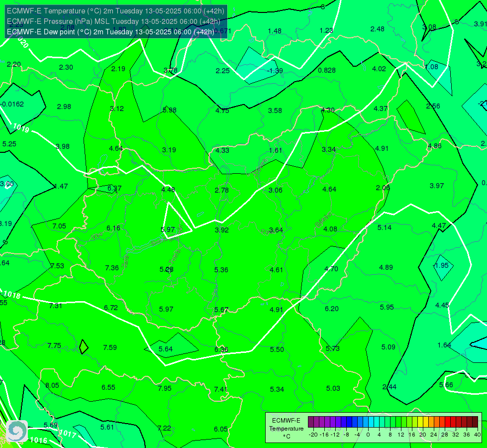Image resolution: width=487 pixels, height=448 pixels.
Task: Click the 2.44 temperature value
Action: coord(389,387)
